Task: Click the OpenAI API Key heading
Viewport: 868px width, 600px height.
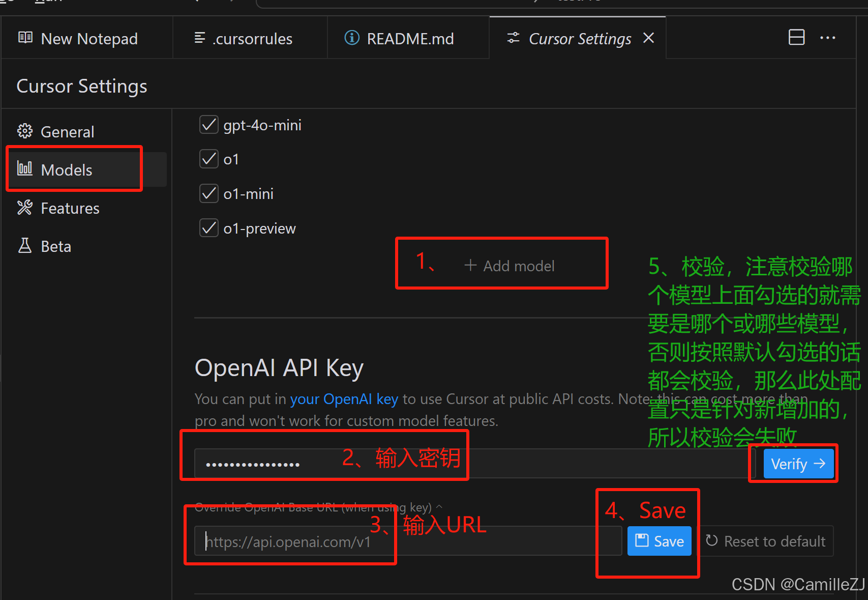Action: 279,368
